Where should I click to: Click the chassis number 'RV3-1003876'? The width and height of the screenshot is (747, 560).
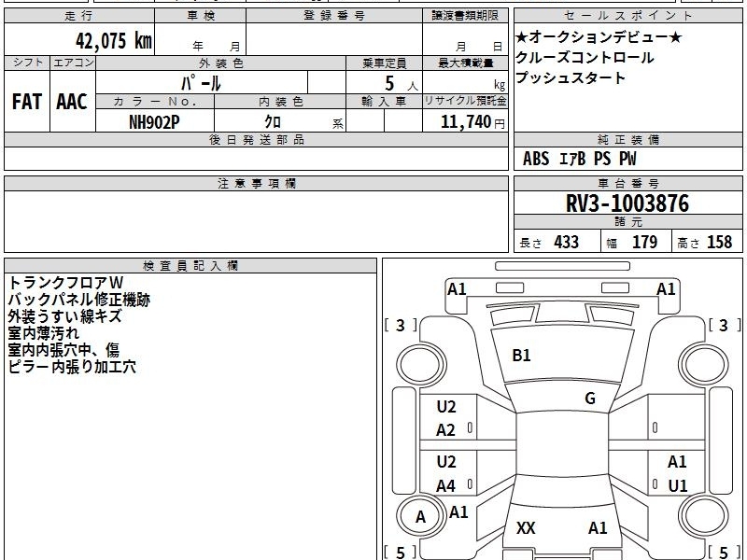[627, 203]
